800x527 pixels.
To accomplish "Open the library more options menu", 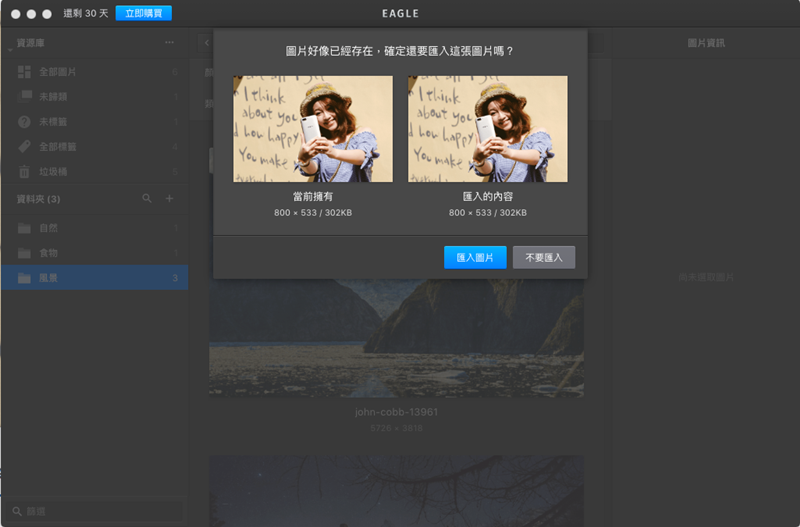I will [169, 43].
